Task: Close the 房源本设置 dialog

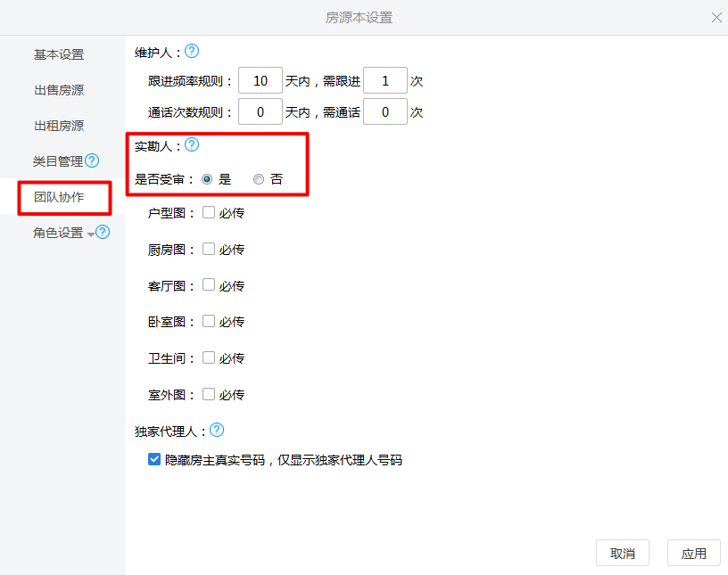Action: [x=716, y=18]
